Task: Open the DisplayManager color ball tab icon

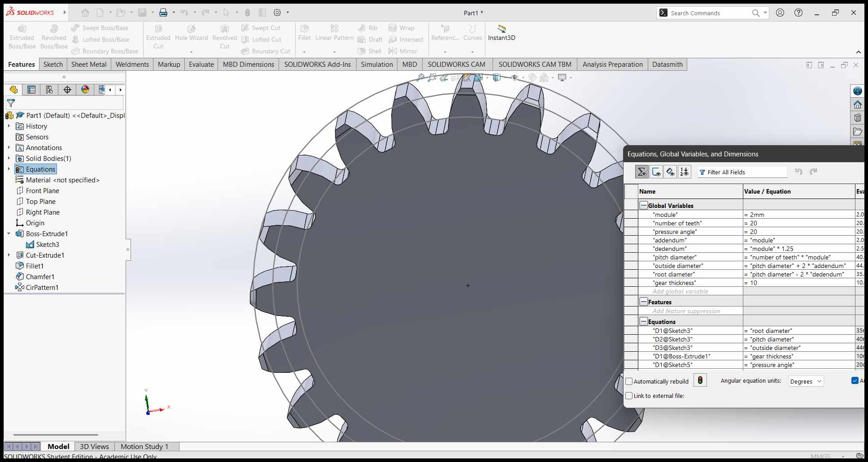Action: coord(85,90)
